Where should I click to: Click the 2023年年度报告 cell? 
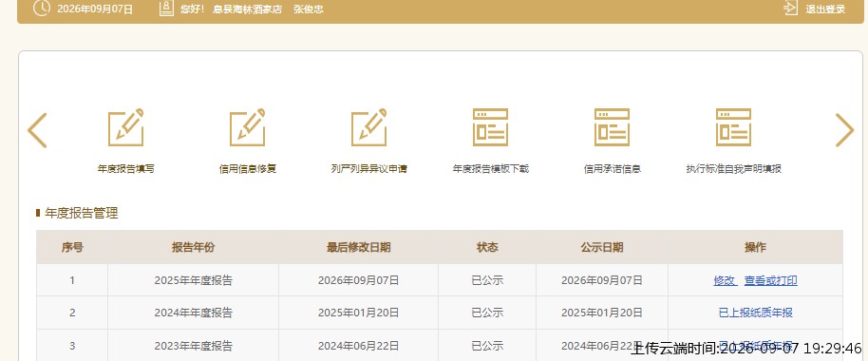pyautogui.click(x=193, y=347)
